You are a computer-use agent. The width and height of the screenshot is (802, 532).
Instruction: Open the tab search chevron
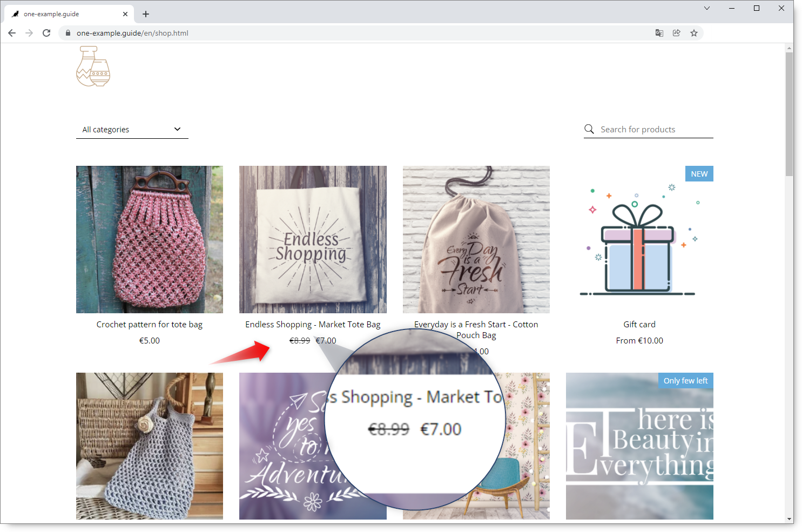[x=706, y=8]
